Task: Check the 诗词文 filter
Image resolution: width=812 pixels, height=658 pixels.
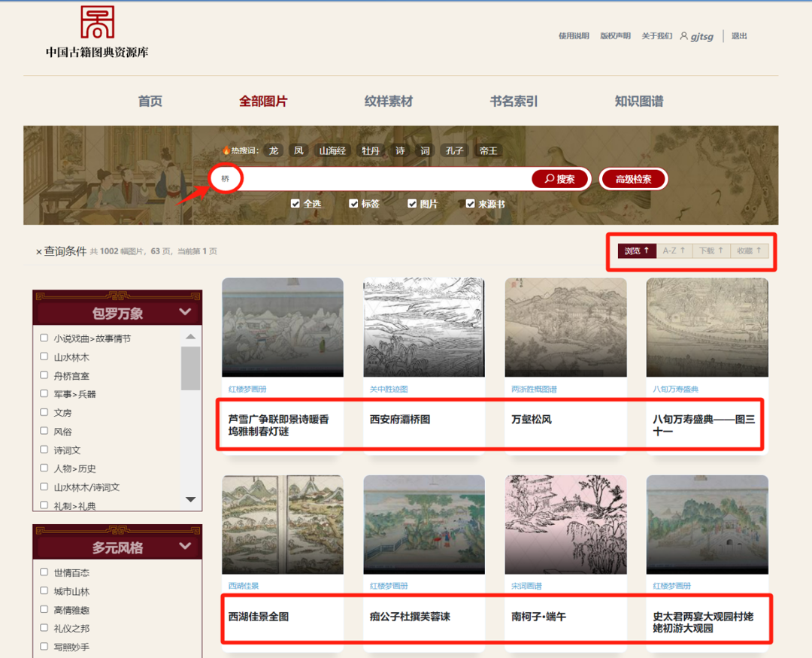Action: 44,450
